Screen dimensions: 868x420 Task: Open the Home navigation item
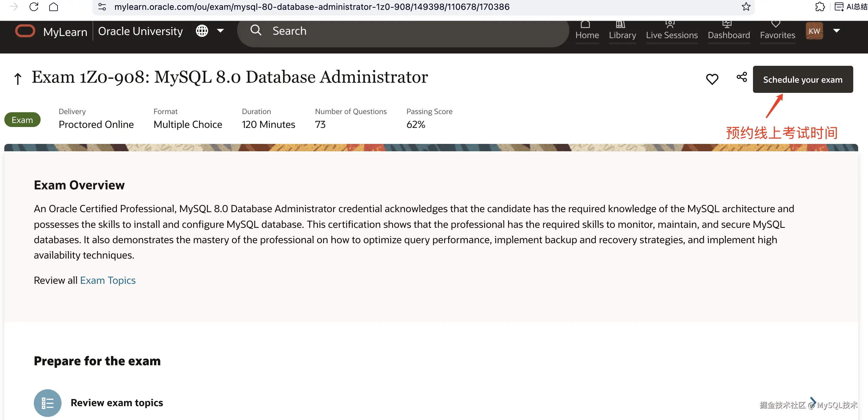pyautogui.click(x=587, y=31)
